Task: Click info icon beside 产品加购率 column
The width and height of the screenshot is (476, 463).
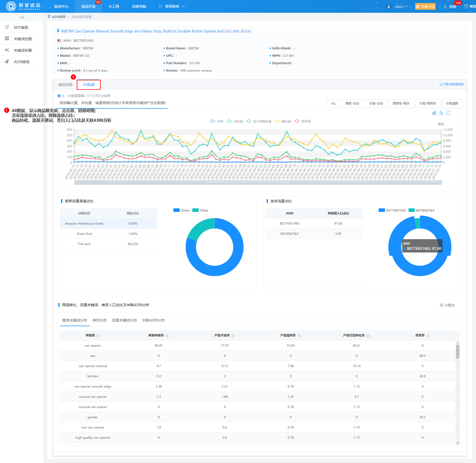Action: (299, 336)
